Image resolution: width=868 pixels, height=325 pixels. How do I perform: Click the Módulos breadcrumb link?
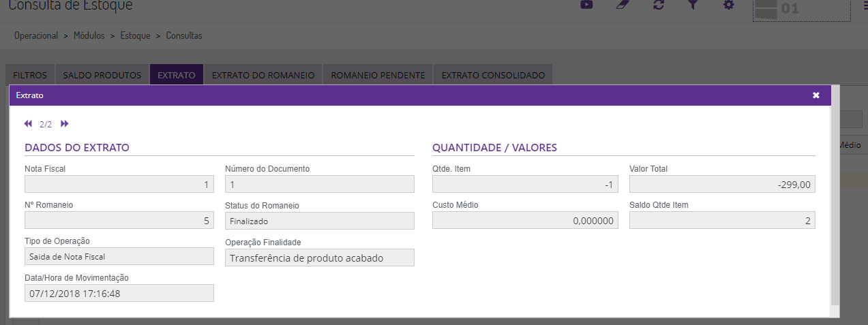click(89, 35)
